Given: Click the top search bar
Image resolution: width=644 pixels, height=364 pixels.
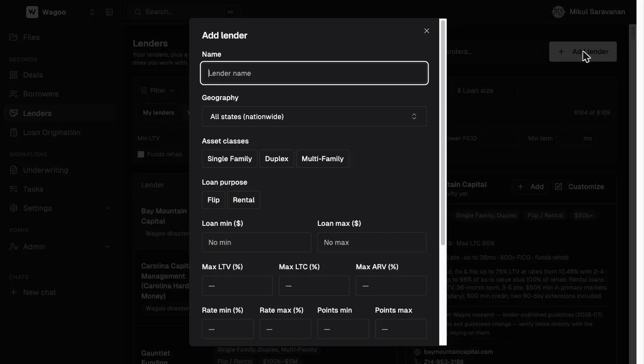Looking at the screenshot, I should [x=184, y=12].
